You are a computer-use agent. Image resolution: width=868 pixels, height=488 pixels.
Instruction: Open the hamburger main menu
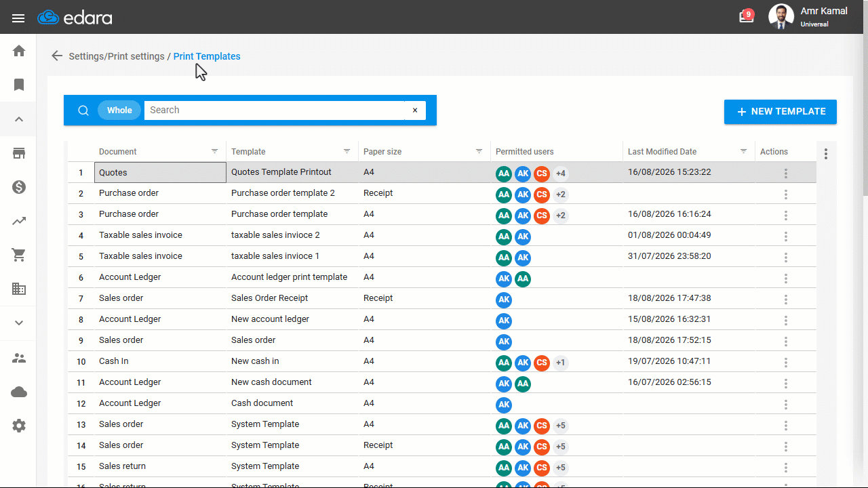(18, 18)
